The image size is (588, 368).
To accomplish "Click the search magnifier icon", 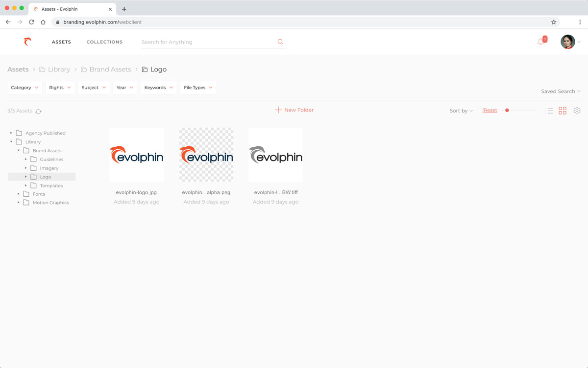I will (280, 42).
